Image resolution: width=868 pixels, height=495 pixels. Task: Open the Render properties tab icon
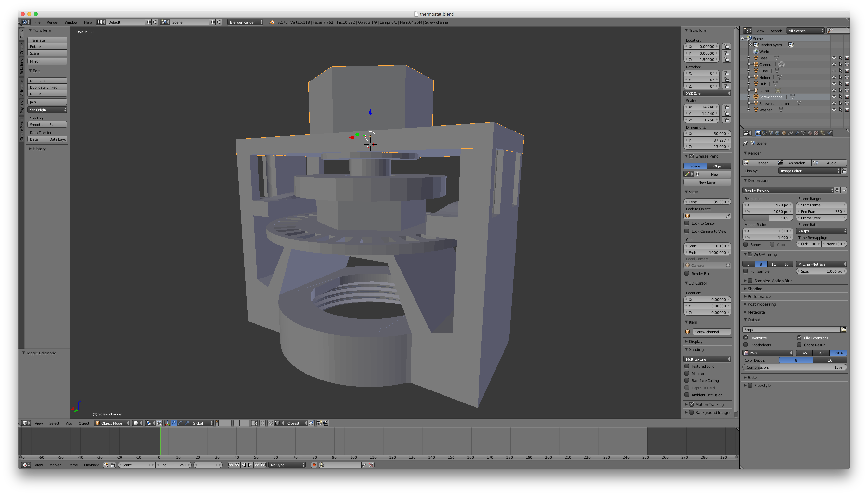click(758, 133)
